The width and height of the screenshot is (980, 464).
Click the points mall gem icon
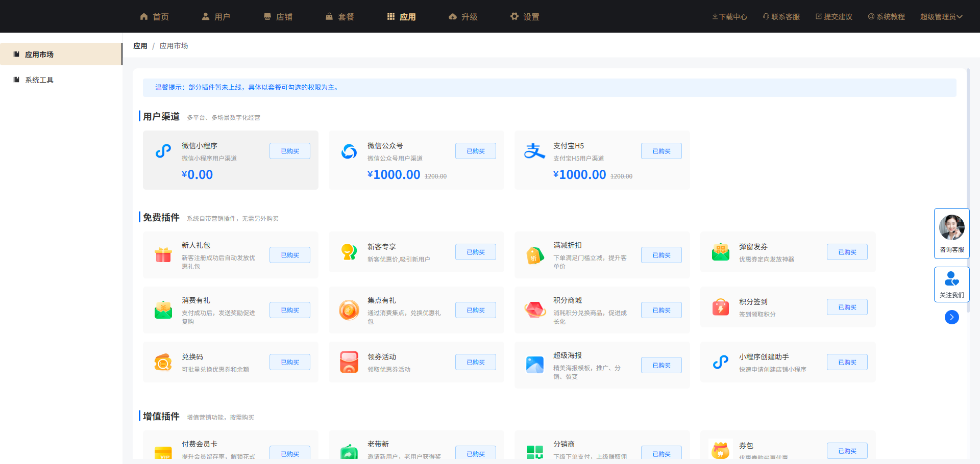[534, 310]
